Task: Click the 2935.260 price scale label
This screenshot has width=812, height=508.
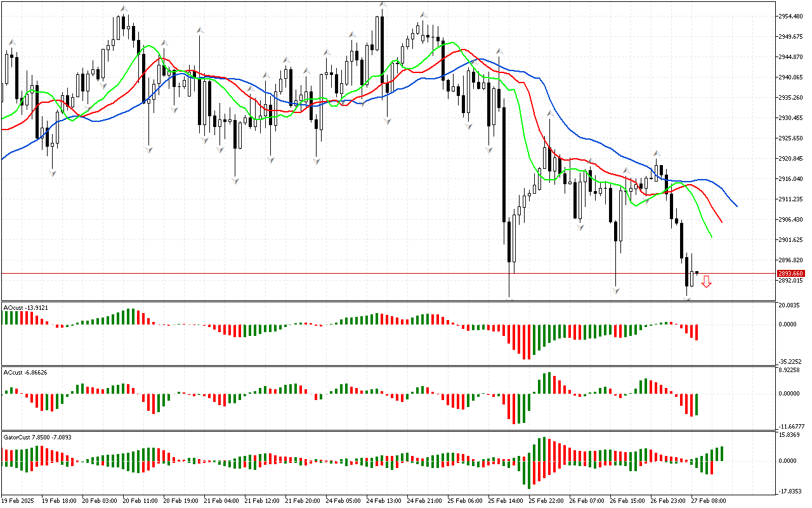Action: (x=792, y=98)
